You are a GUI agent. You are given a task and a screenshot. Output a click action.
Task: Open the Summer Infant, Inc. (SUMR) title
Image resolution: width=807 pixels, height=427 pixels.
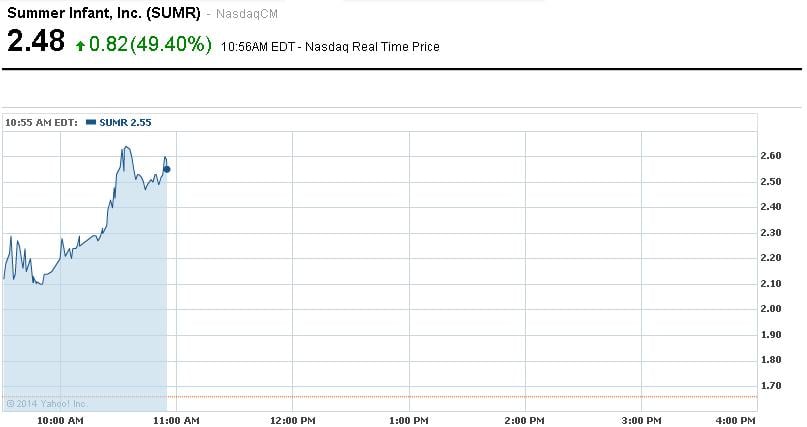coord(103,13)
